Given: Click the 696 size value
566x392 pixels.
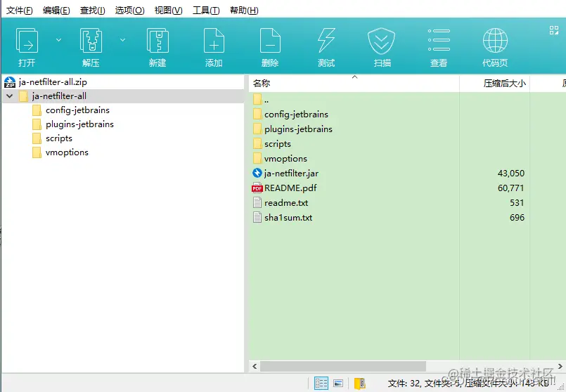Looking at the screenshot, I should pos(517,218).
